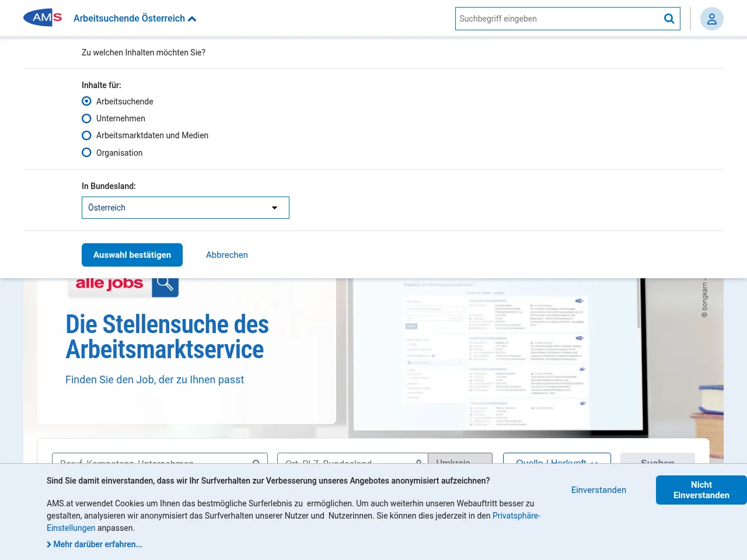Select text Finden Sie den Job, der zu Ihnen passt
The image size is (747, 560).
coord(155,380)
